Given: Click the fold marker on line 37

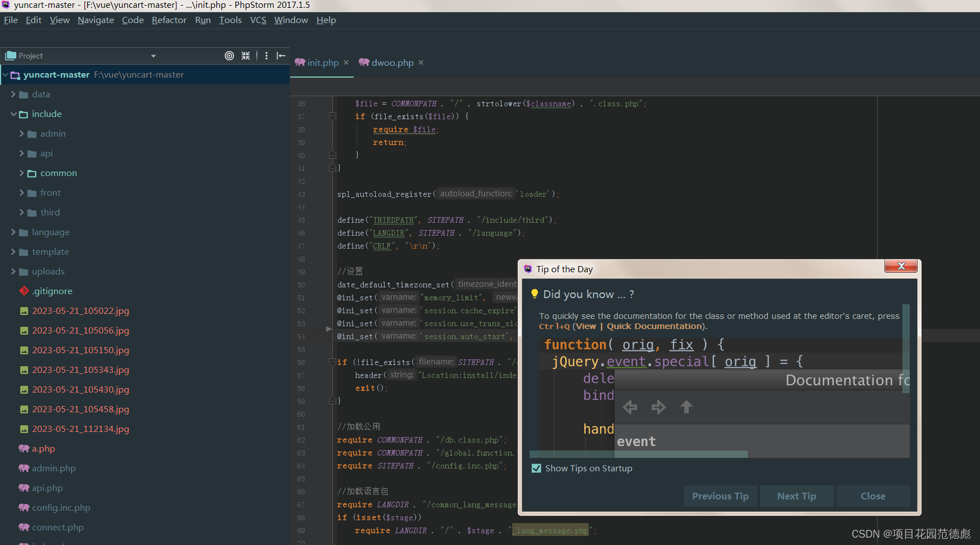Looking at the screenshot, I should coord(332,116).
